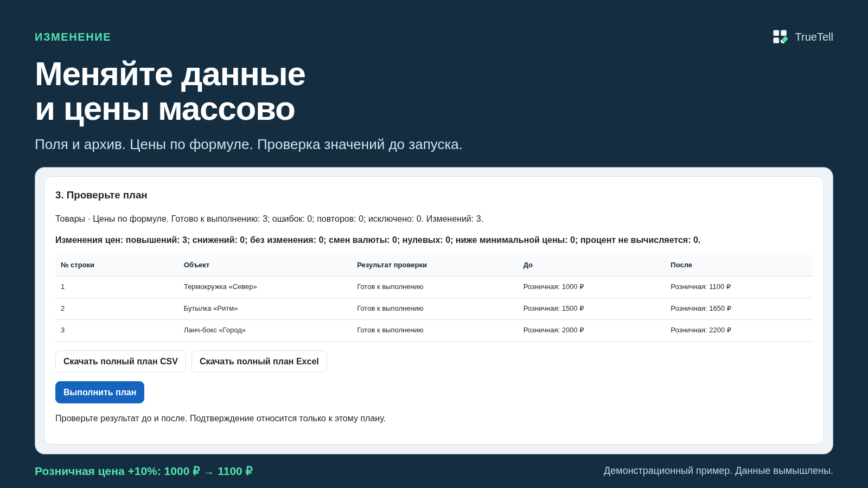Click the «После» column header
Image resolution: width=868 pixels, height=488 pixels.
pyautogui.click(x=681, y=265)
